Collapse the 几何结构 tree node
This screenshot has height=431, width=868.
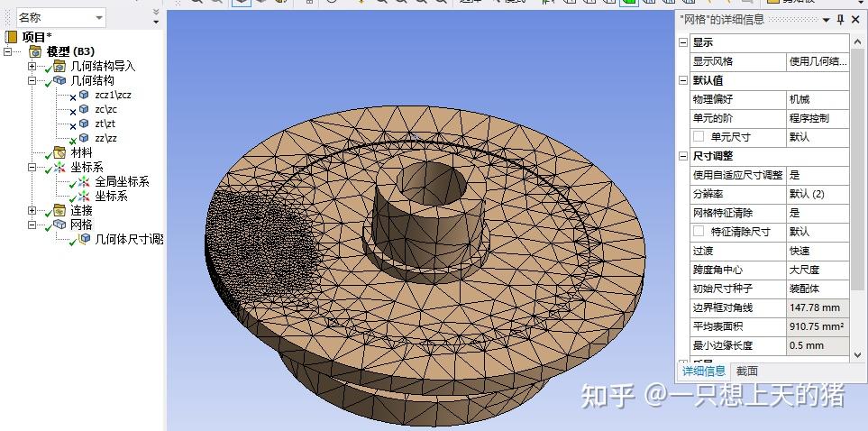[32, 80]
